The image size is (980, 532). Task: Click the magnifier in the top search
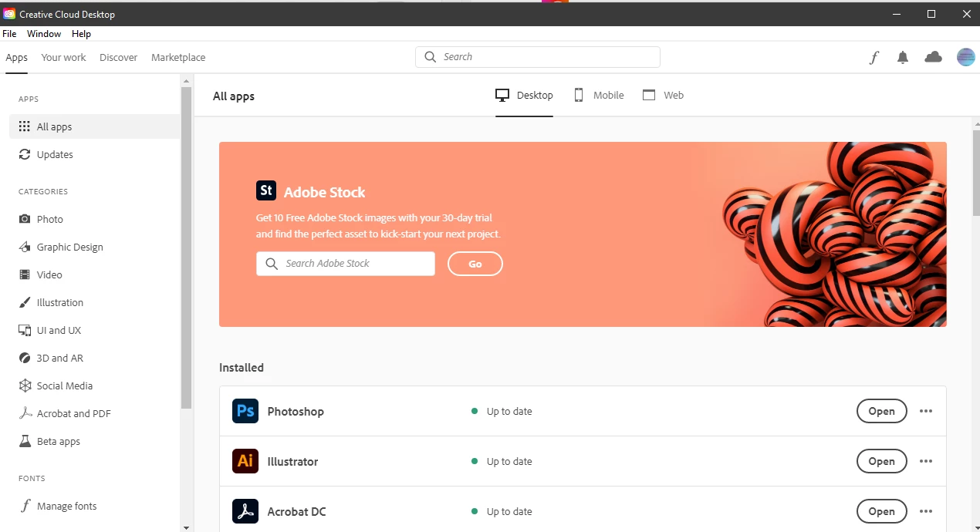[x=431, y=57]
